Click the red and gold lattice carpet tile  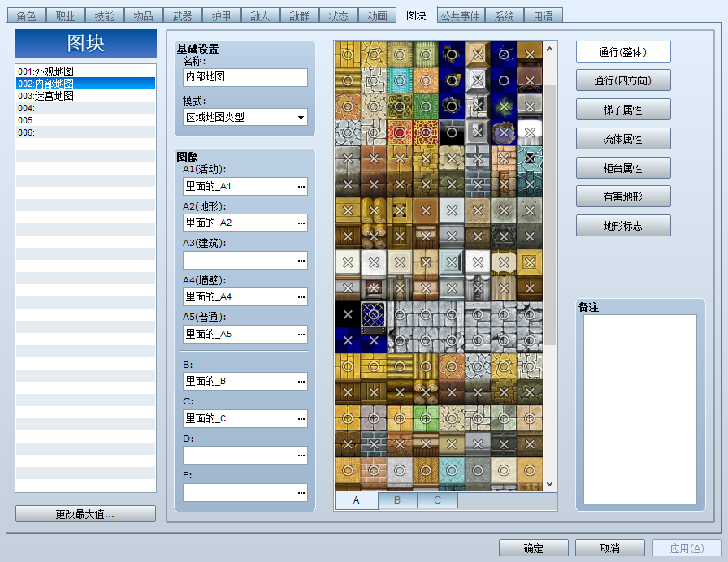tap(425, 132)
